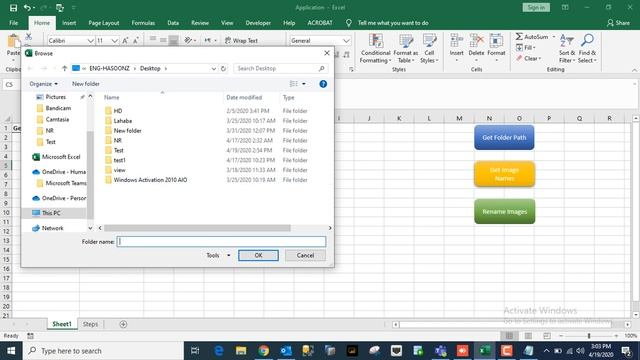Screen dimensions: 640x360
Task: Switch to the Steps worksheet tab
Action: pyautogui.click(x=90, y=324)
